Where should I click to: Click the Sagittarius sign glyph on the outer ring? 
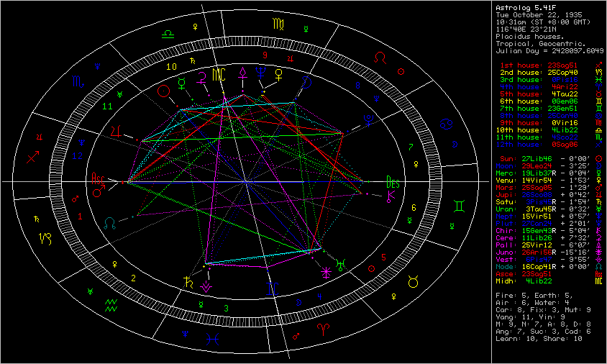(33, 155)
